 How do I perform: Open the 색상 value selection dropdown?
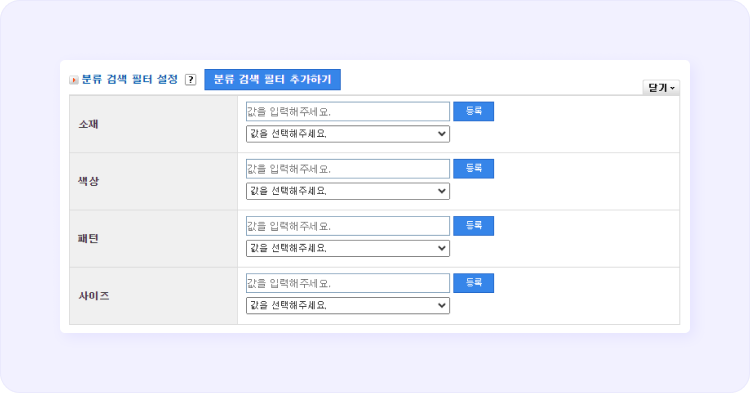coord(348,191)
